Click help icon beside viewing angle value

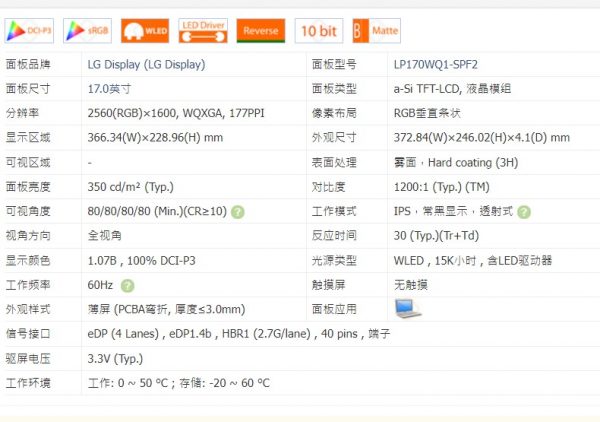(x=238, y=212)
